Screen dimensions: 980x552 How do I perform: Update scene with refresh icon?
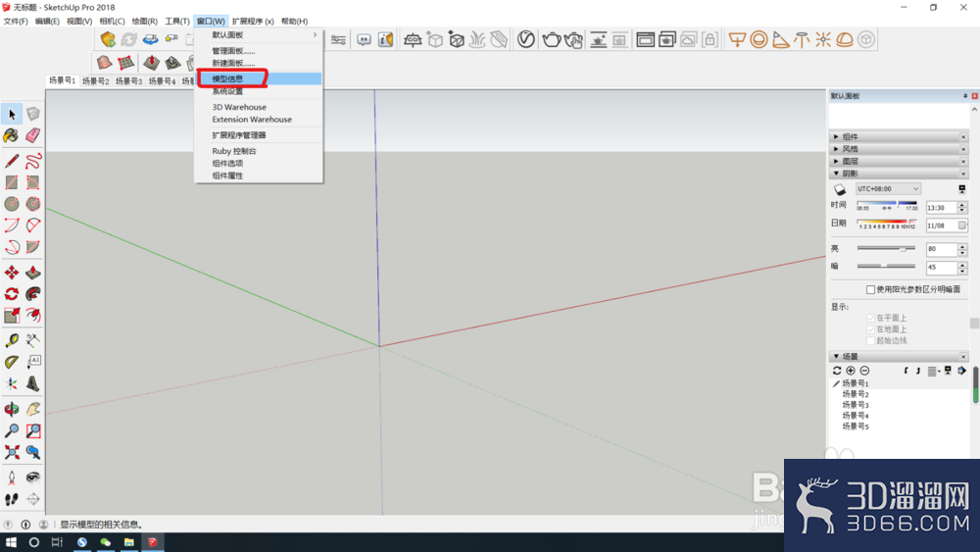tap(837, 371)
